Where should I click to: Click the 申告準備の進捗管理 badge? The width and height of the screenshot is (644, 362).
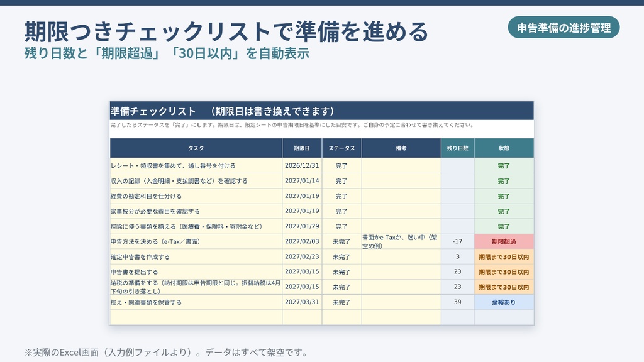(x=563, y=28)
